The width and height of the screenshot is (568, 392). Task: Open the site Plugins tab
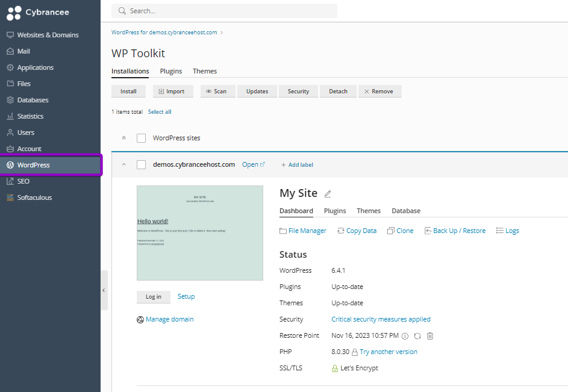click(335, 211)
